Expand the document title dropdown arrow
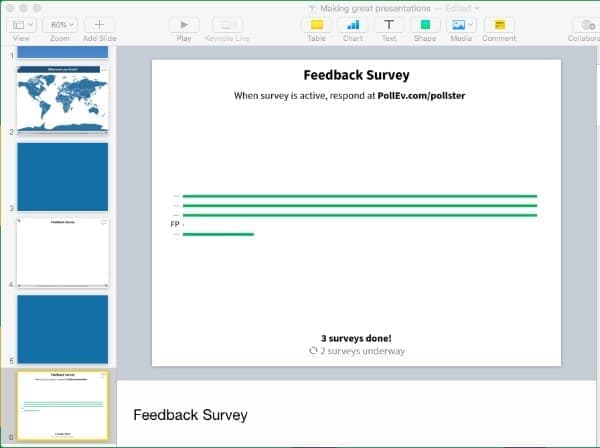 point(476,8)
